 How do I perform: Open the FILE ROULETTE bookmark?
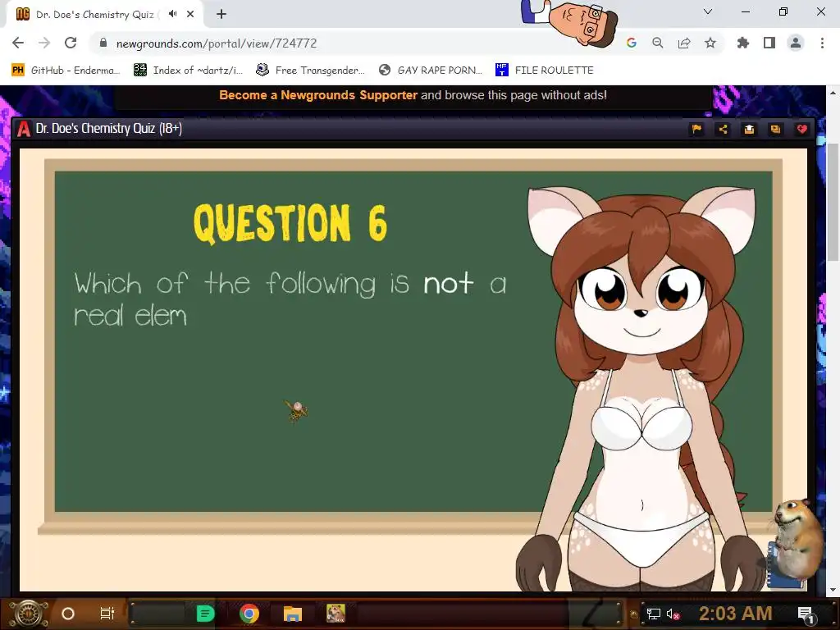coord(545,71)
